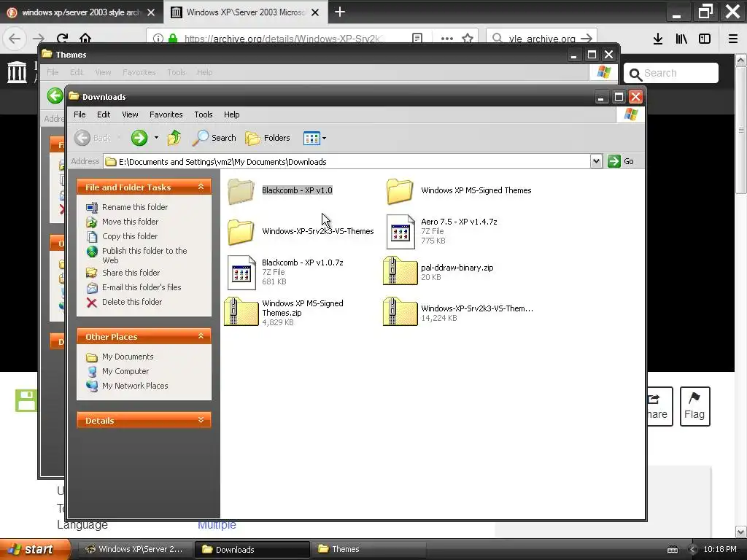Screen dimensions: 747x560
Task: Click the red X Delete this folder icon
Action: point(92,303)
